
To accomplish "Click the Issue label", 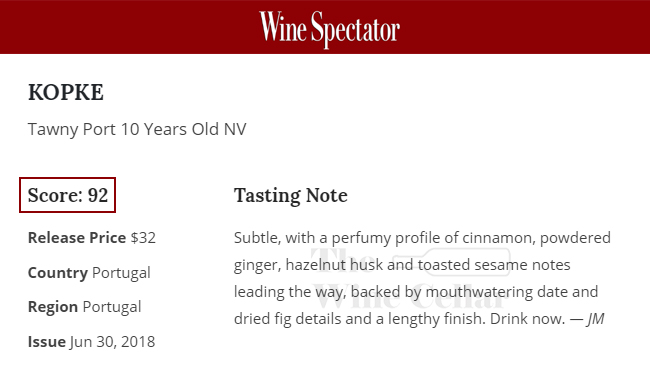I will click(x=46, y=342).
